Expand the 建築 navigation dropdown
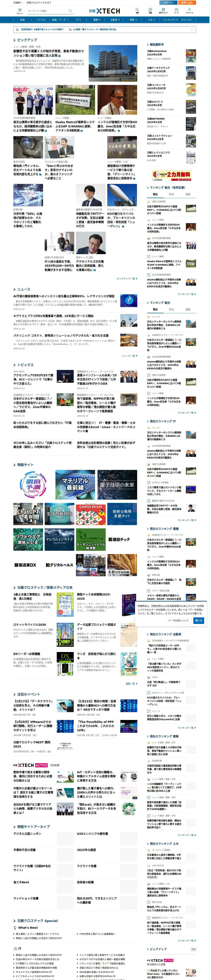 (x=133, y=20)
